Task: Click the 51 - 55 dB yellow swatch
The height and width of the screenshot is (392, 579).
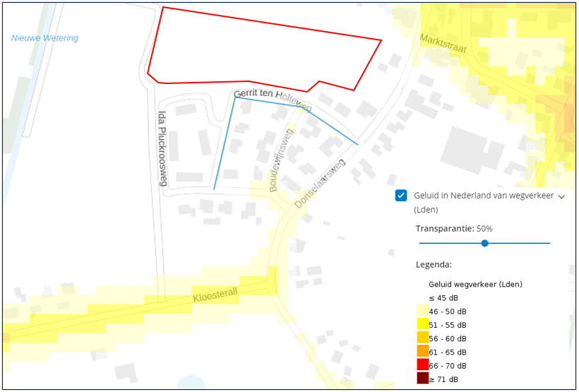Action: pos(422,324)
